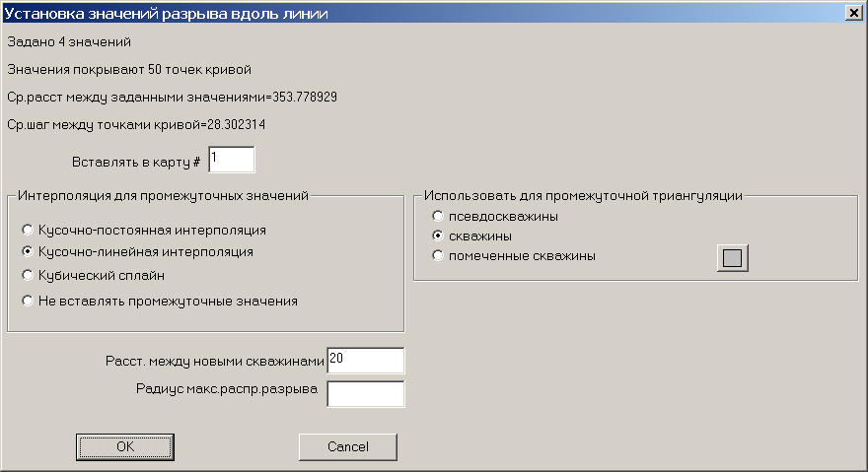Focus Расст. между новыми скважинами field
This screenshot has width=868, height=472.
[x=365, y=361]
